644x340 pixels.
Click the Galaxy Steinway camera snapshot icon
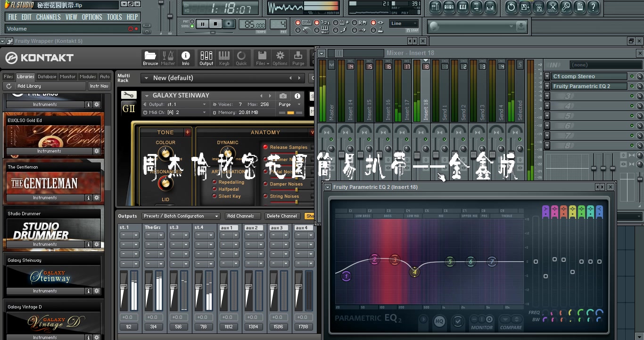click(x=283, y=96)
